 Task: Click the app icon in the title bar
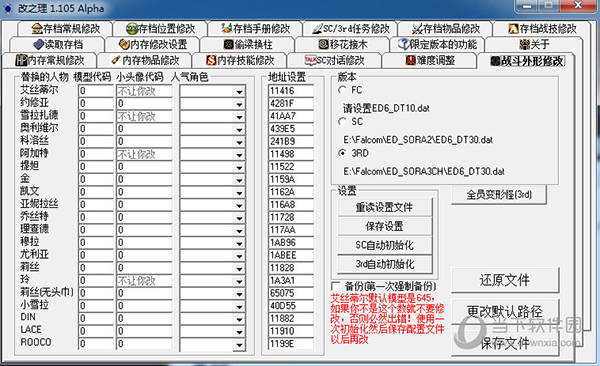coord(8,8)
